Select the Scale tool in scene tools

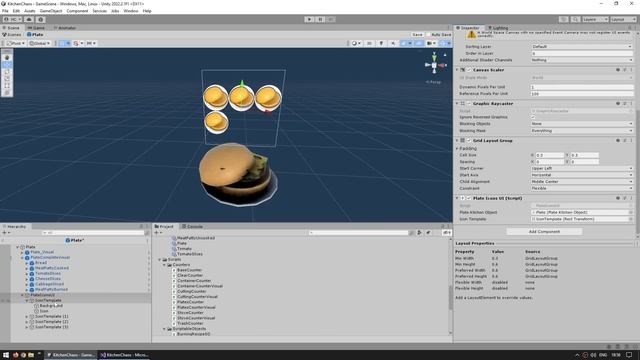(x=7, y=78)
